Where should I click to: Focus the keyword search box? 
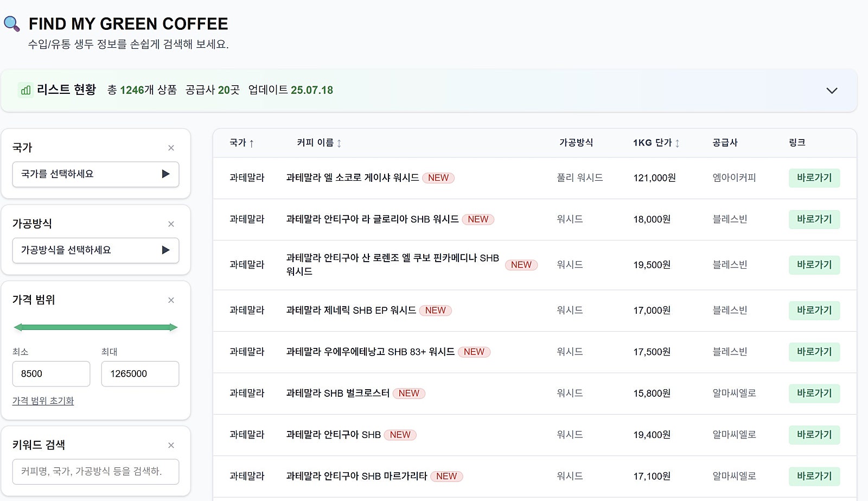[x=95, y=472]
